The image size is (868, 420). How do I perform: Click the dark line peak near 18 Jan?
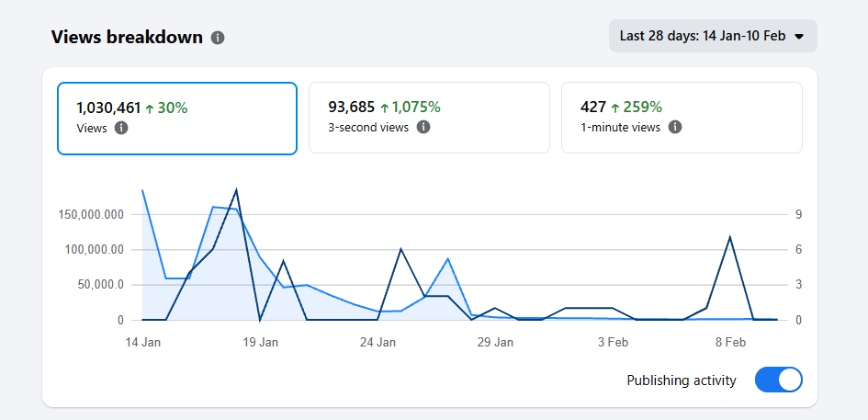pyautogui.click(x=236, y=190)
